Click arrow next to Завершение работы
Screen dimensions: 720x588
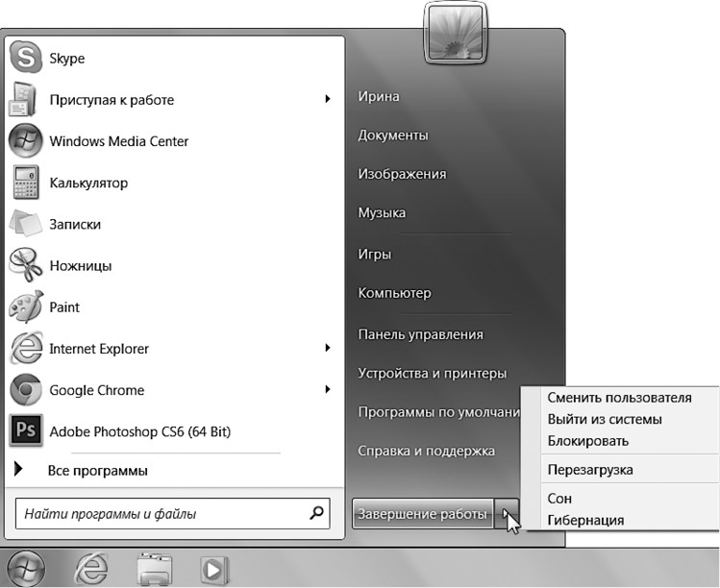tap(507, 514)
